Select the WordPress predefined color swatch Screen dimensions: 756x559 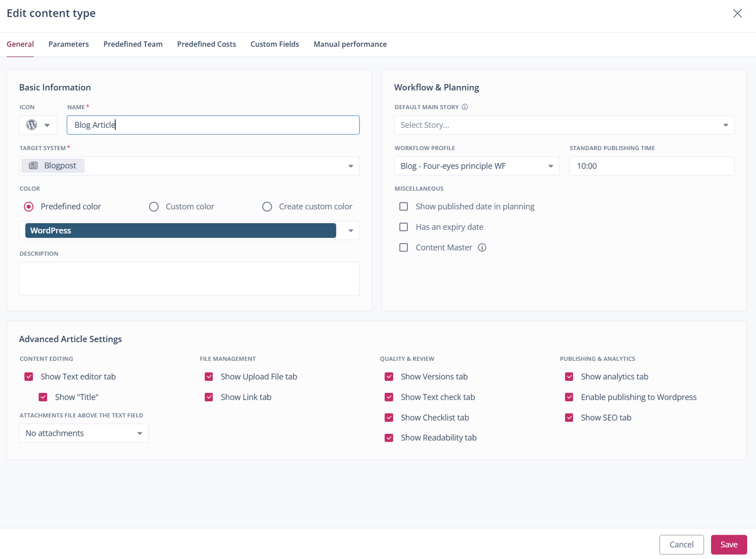[181, 231]
